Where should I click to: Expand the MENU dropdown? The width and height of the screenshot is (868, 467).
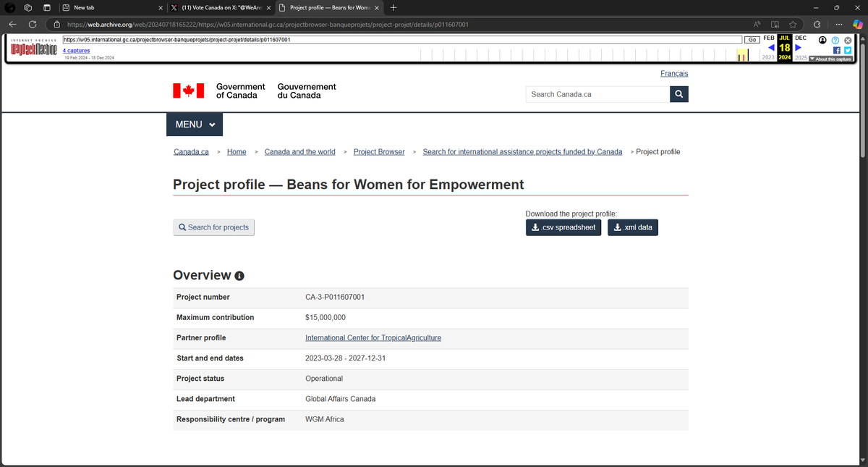[x=195, y=125]
